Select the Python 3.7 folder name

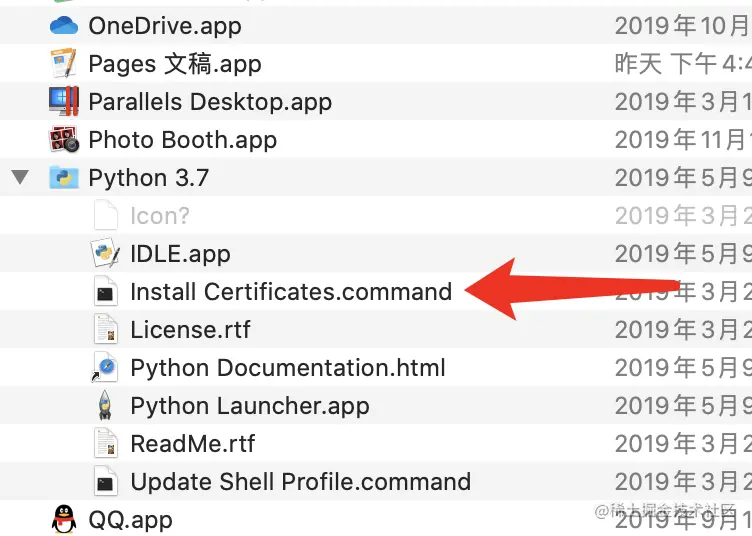pos(149,178)
